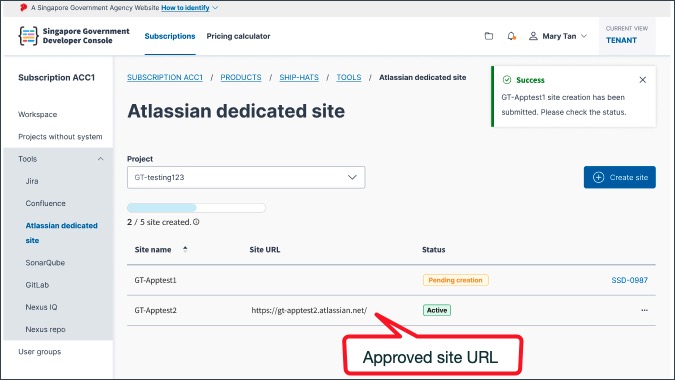Click the Singapore Government Developer Console logo
This screenshot has width=675, height=380.
(74, 36)
